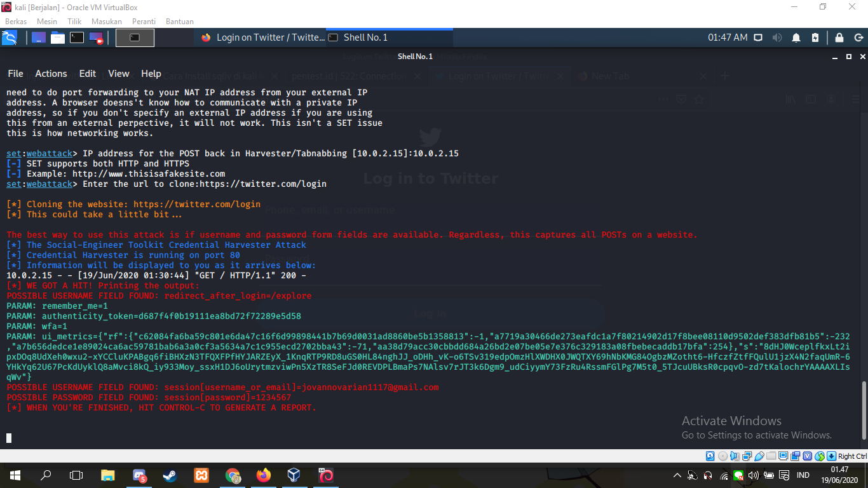Click the VirtualBox shared folders indicator
The width and height of the screenshot is (868, 488).
tap(771, 456)
